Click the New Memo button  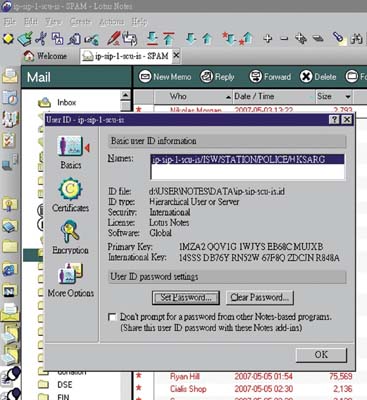(165, 77)
